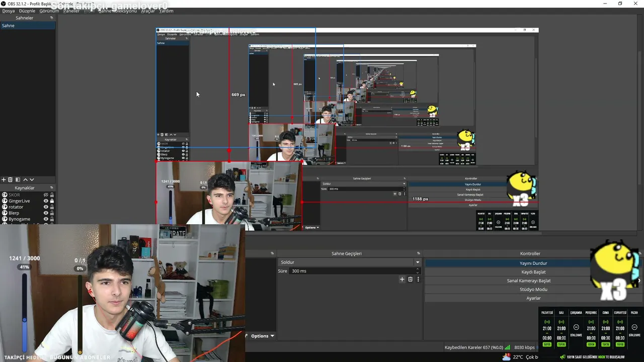Viewport: 644px width, 362px height.
Task: Click the Blerp source browser icon
Action: click(5, 213)
